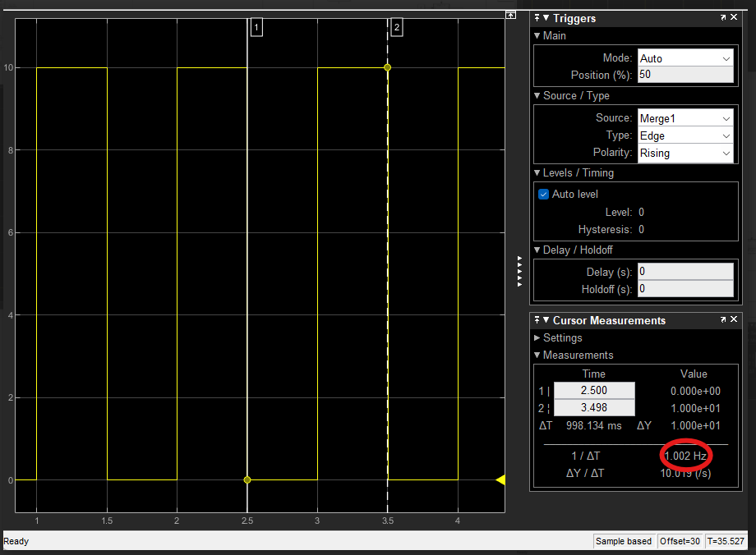Click the yellow data point on cursor 2
This screenshot has height=555, width=756.
tap(387, 67)
